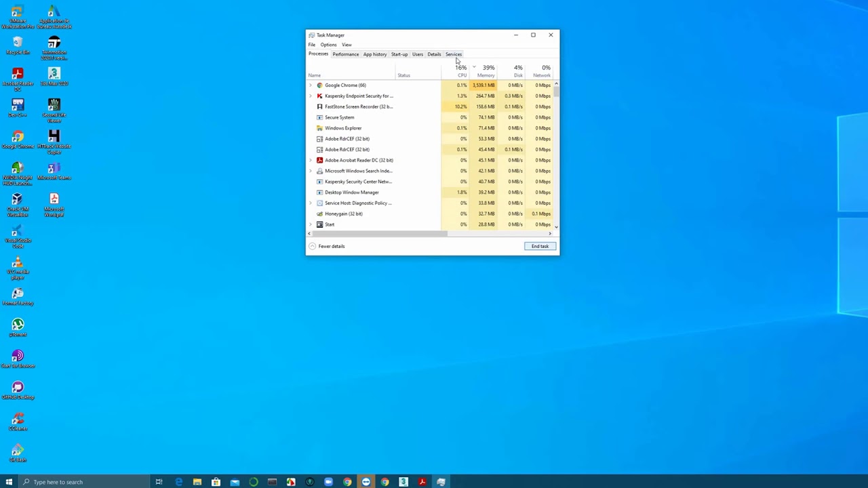Viewport: 868px width, 488px height.
Task: Open Format Factory desktop shortcut
Action: 18,296
